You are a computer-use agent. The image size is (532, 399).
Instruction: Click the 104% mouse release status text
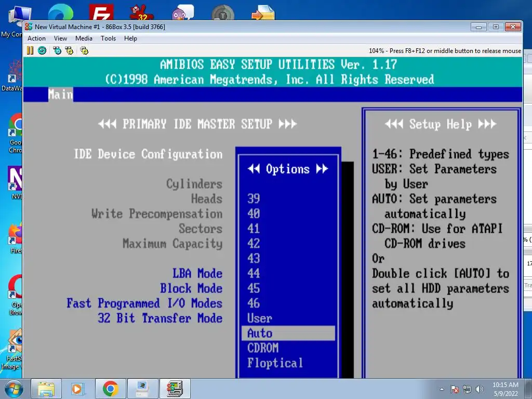(x=445, y=51)
